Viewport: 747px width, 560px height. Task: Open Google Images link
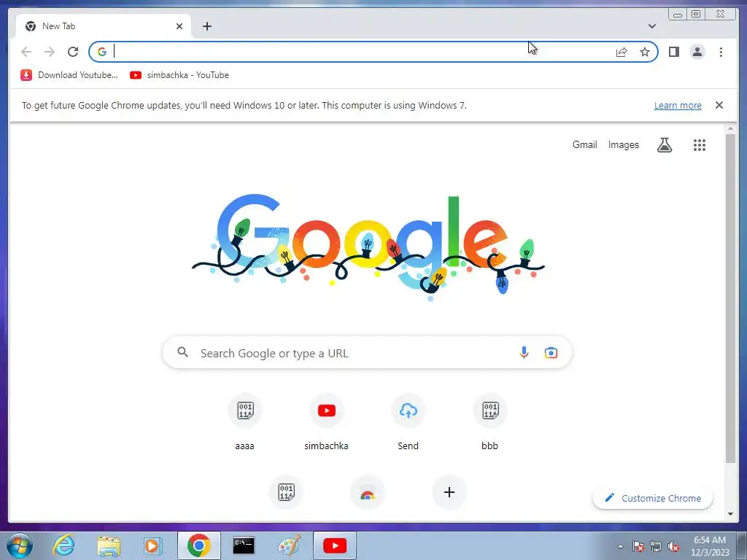click(x=623, y=145)
